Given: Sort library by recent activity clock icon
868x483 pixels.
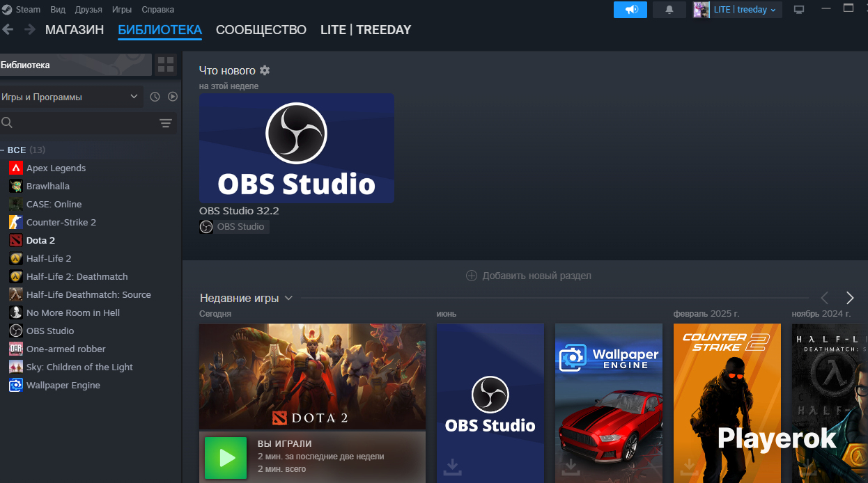Looking at the screenshot, I should [x=155, y=97].
